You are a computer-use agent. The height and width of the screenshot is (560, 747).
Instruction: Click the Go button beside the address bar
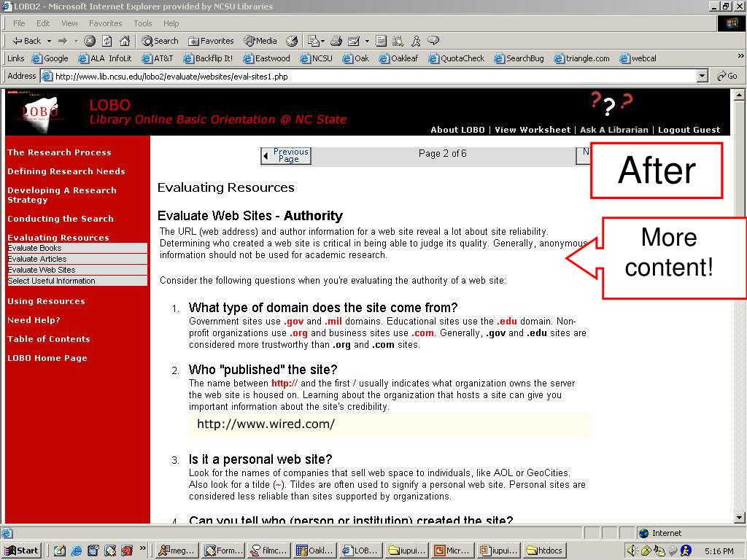coord(727,76)
